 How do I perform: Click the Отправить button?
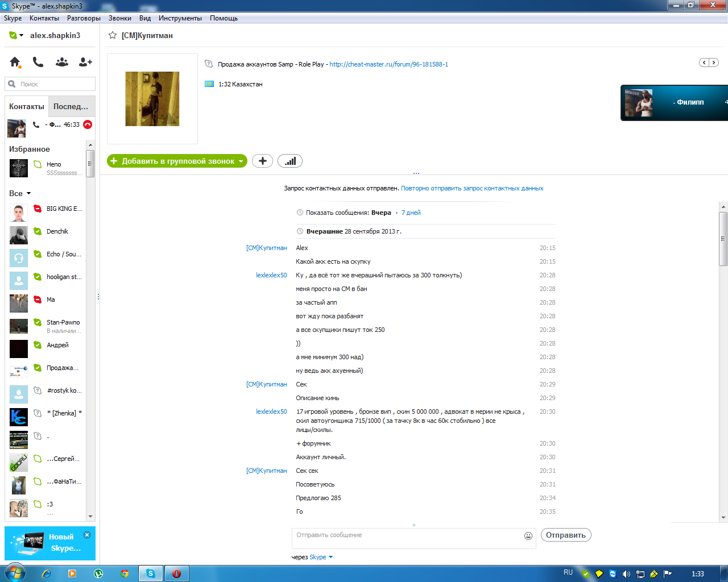click(566, 535)
